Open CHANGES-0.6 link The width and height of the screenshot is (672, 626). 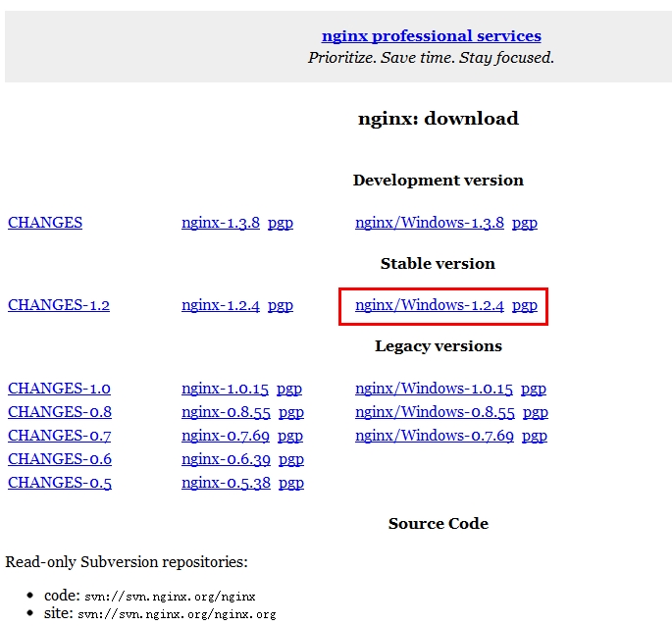click(x=60, y=459)
